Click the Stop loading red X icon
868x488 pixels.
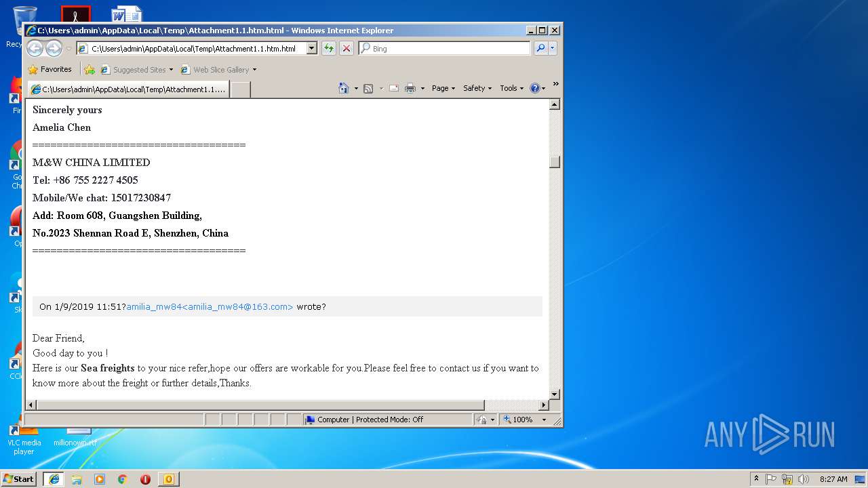347,48
